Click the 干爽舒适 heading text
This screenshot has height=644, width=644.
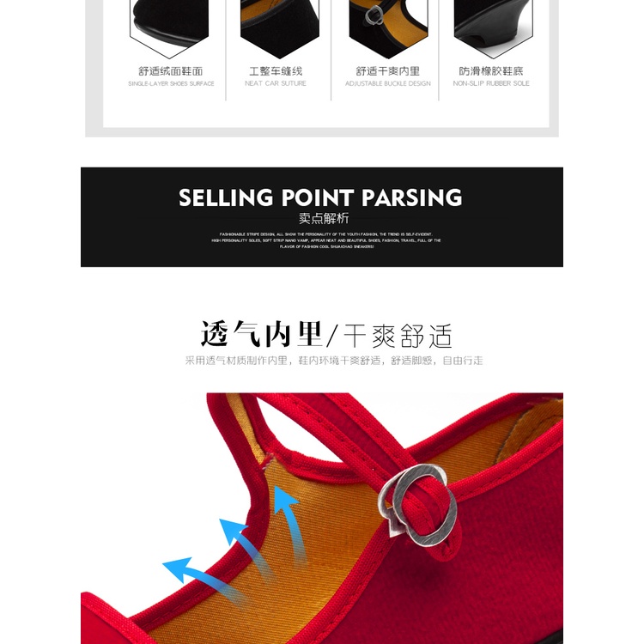click(x=398, y=336)
